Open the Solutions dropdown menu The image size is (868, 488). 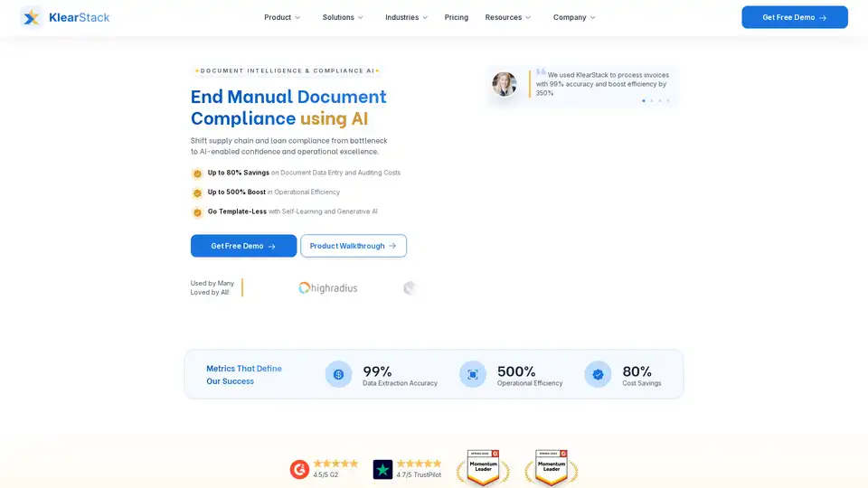coord(343,17)
